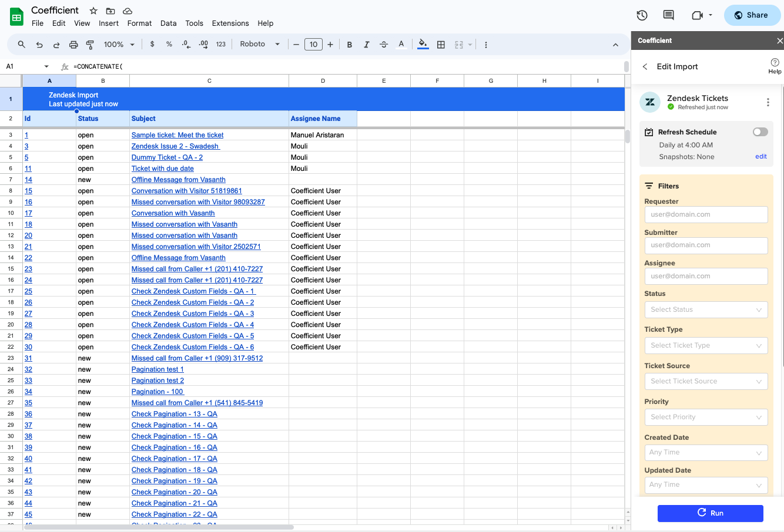Open the Roboto font dropdown
This screenshot has width=784, height=532.
click(260, 44)
